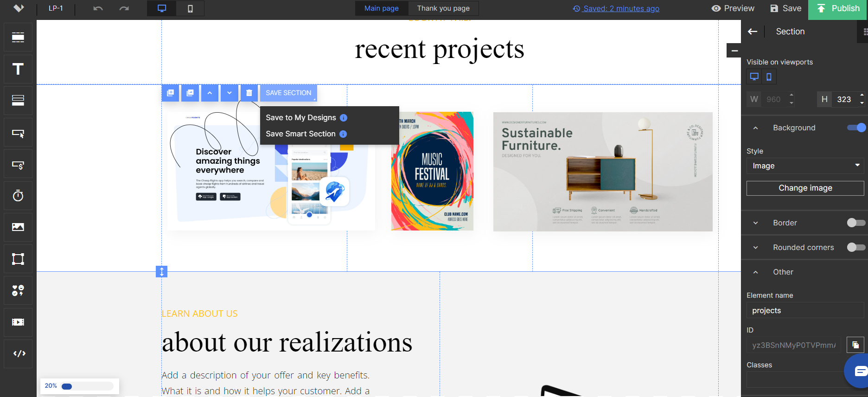Open the Saved 2 minutes ago history link
Viewport: 868px width, 397px height.
coord(616,8)
